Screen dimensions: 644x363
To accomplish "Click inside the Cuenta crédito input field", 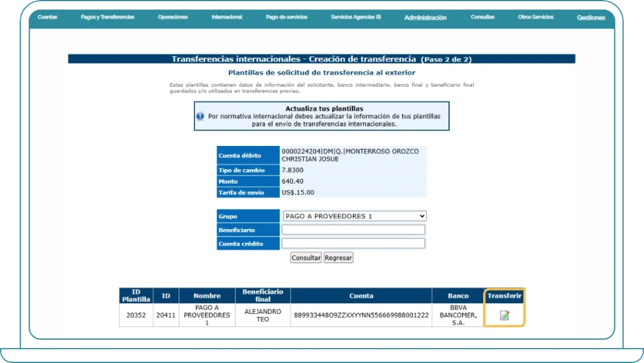I will 353,243.
